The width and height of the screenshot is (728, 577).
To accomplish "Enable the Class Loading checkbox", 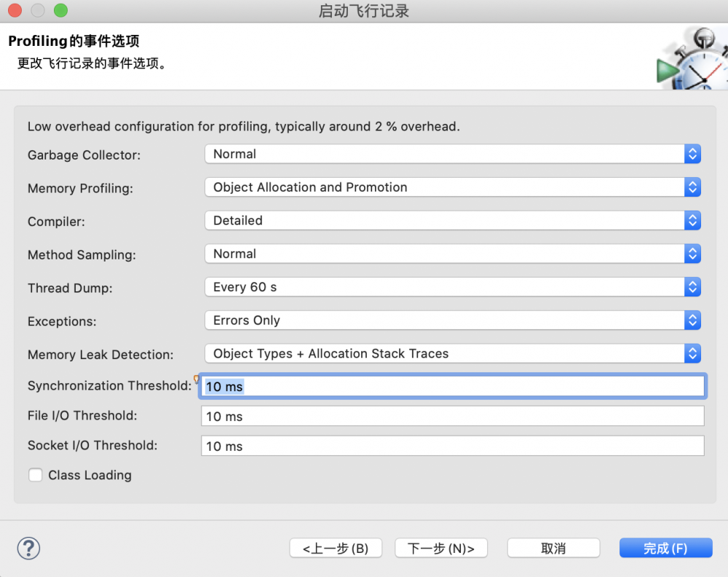I will [36, 475].
